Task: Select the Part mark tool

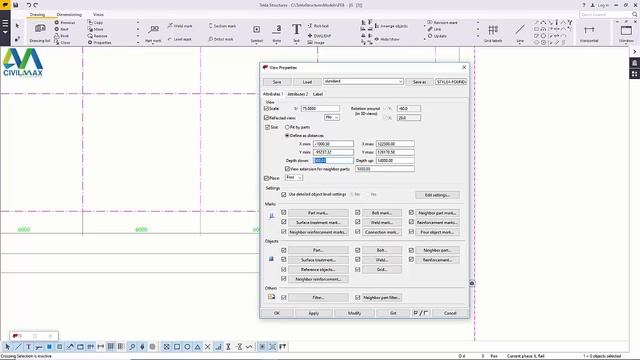Action: (x=153, y=33)
